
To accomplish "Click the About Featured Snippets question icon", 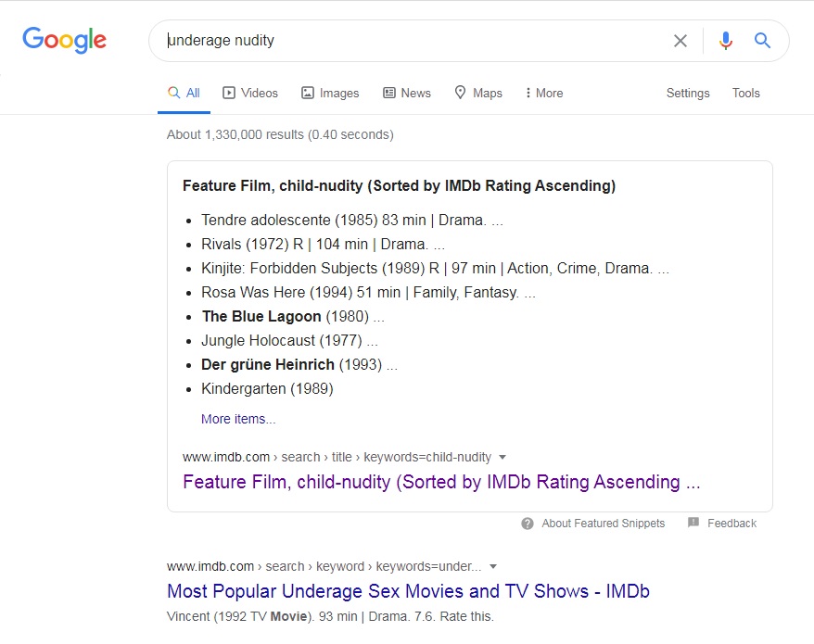I will click(528, 524).
